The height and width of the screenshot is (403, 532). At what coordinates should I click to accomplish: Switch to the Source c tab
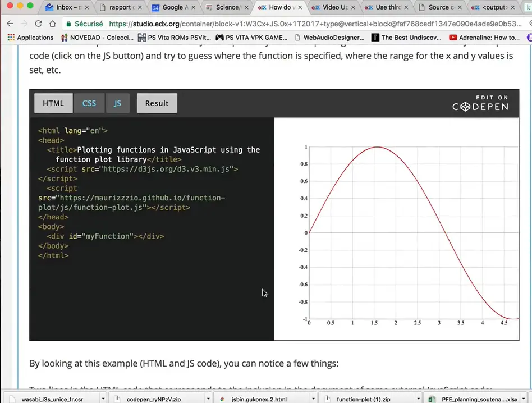pyautogui.click(x=440, y=7)
